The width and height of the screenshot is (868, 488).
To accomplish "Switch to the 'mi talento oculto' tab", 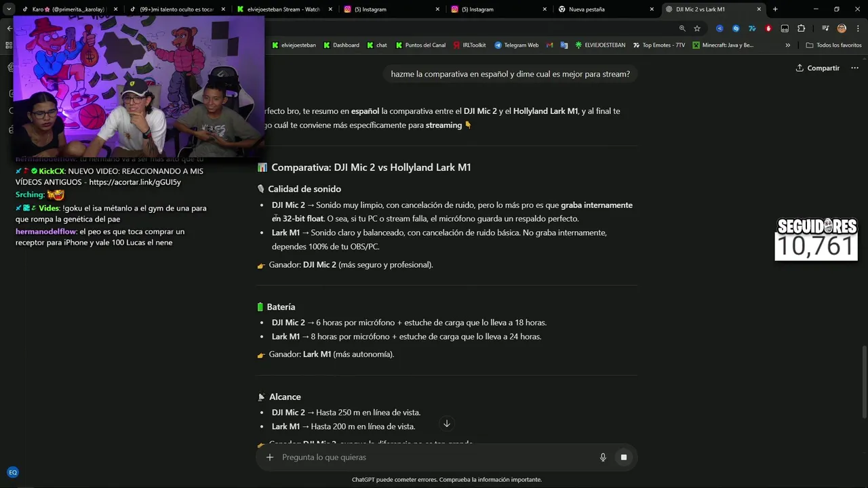I will [x=177, y=9].
